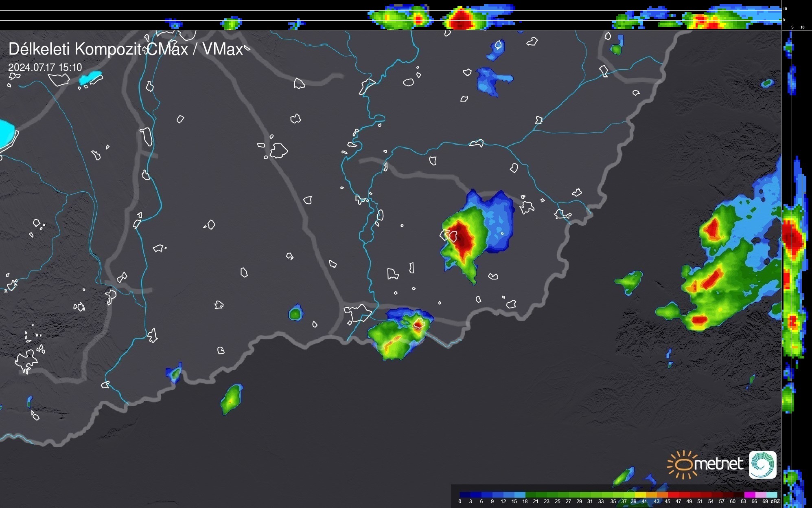
Task: Click the bright red 45 dBZ legend swatch
Action: [673, 495]
